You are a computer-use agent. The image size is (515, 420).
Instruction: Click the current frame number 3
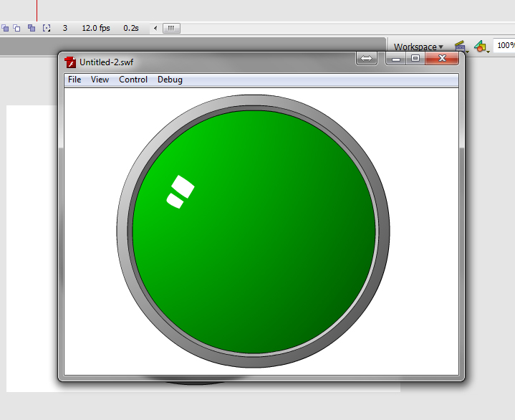click(65, 28)
